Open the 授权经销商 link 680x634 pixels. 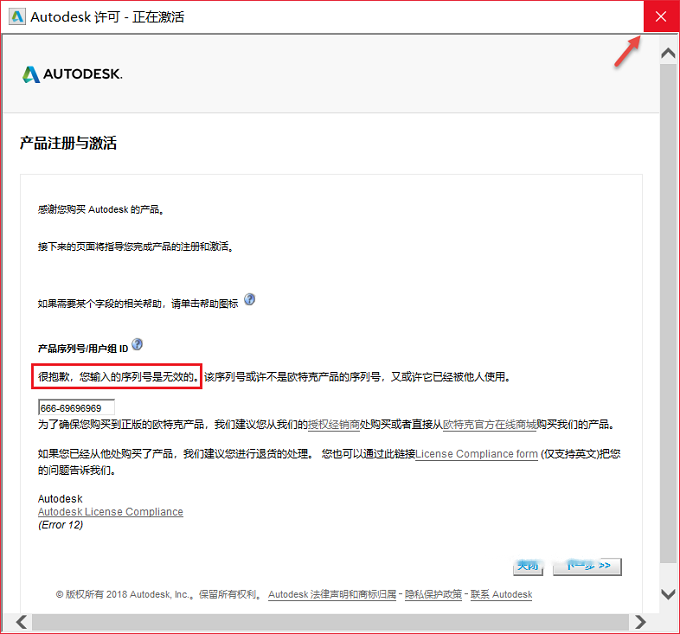(x=333, y=424)
